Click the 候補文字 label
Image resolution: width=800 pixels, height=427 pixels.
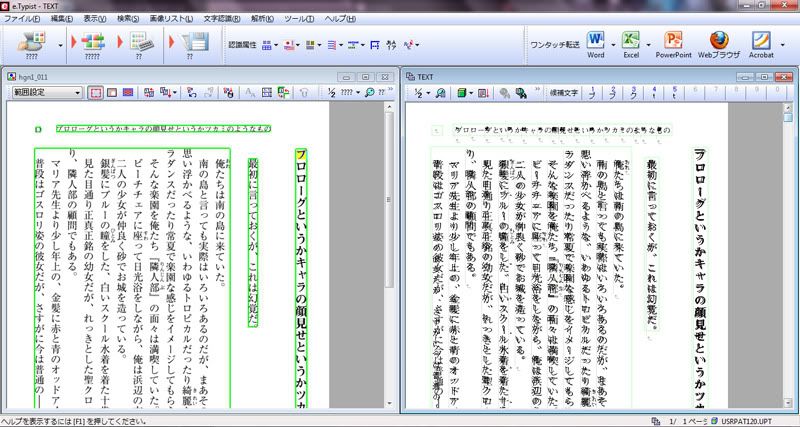(x=564, y=93)
